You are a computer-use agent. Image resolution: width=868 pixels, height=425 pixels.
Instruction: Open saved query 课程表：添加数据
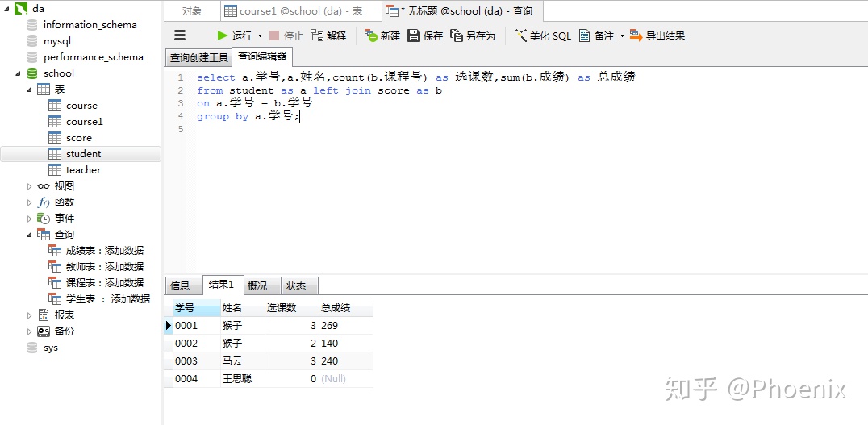105,283
